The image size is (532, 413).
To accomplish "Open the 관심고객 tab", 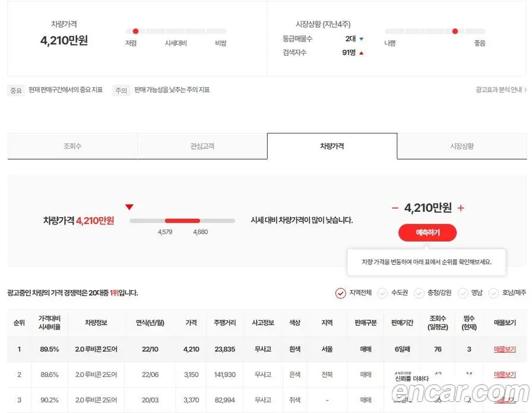I will click(x=202, y=146).
